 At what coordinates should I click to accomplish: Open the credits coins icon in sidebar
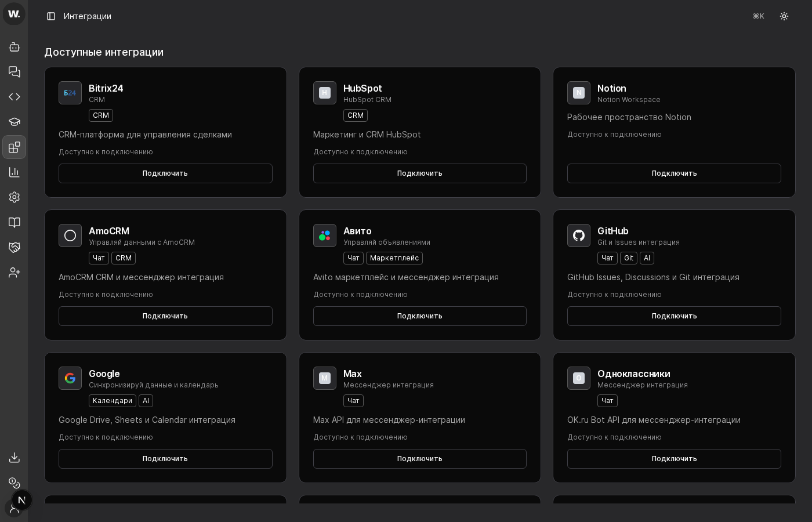point(14,483)
